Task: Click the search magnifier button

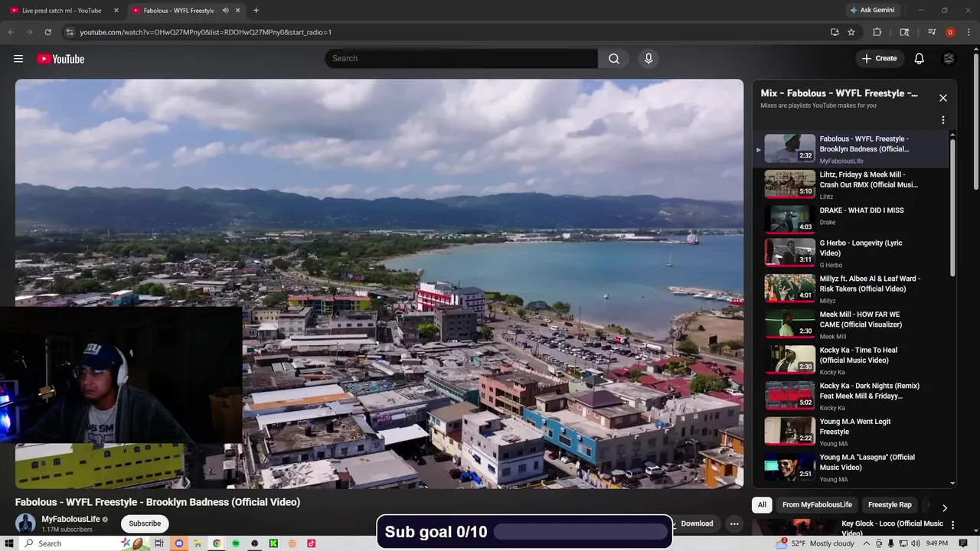Action: point(614,59)
